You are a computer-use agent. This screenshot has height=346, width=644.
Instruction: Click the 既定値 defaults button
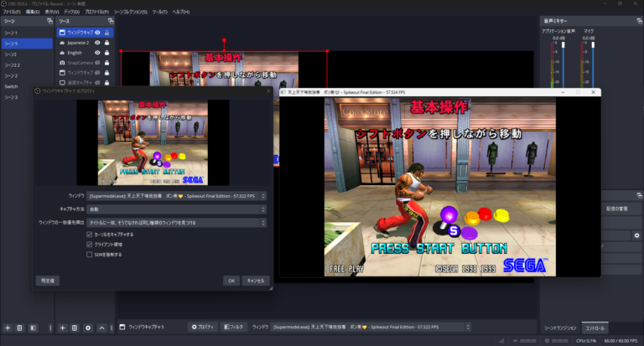pyautogui.click(x=48, y=281)
